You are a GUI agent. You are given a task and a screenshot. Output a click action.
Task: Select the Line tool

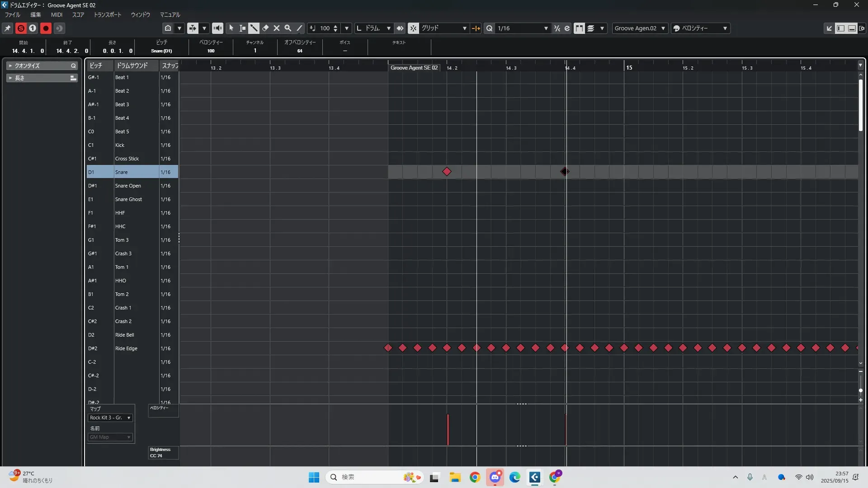tap(299, 28)
